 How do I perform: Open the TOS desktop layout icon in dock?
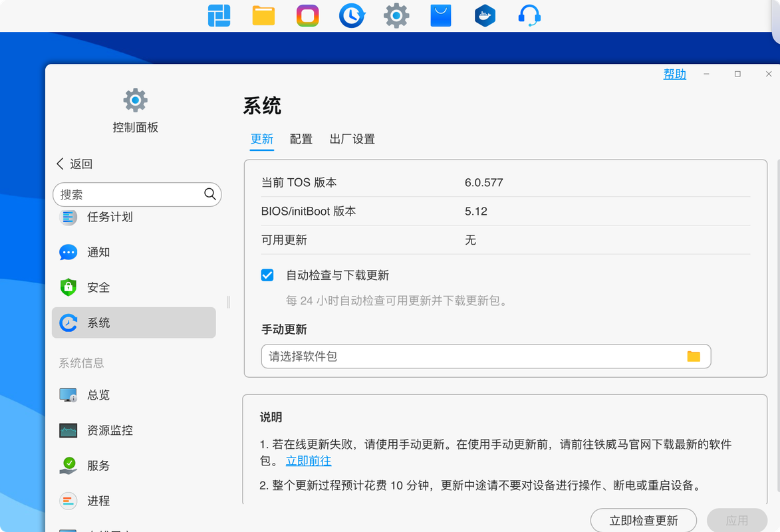tap(219, 15)
